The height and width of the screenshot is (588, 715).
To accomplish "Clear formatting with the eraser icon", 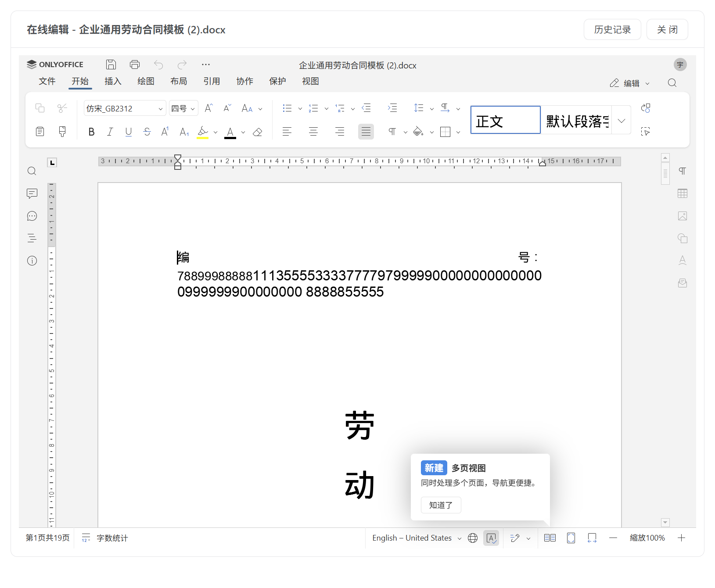I will (258, 132).
